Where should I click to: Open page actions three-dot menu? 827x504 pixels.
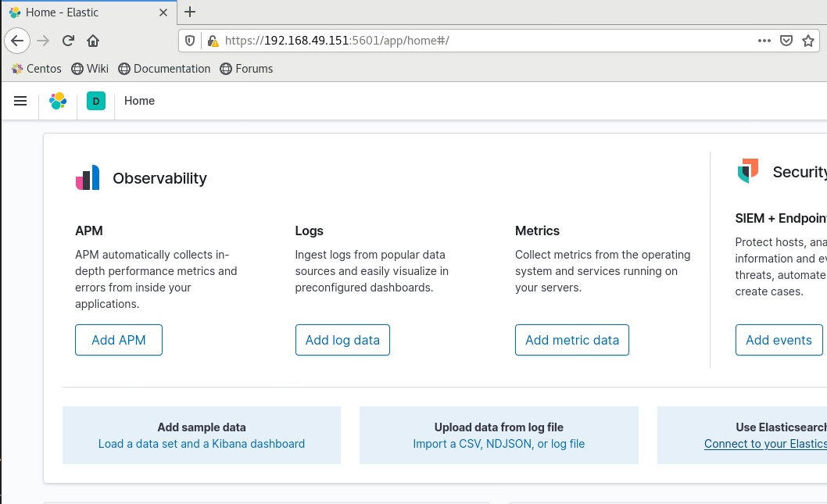(x=764, y=41)
